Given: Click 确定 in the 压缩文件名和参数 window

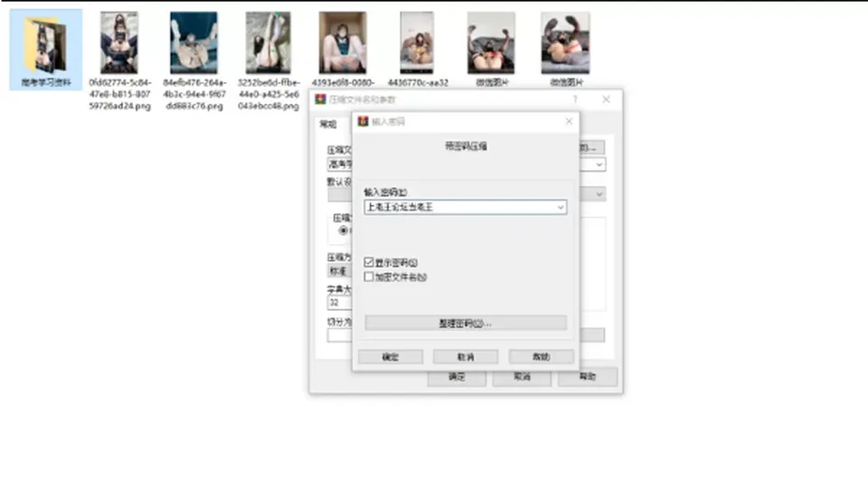Looking at the screenshot, I should 457,377.
